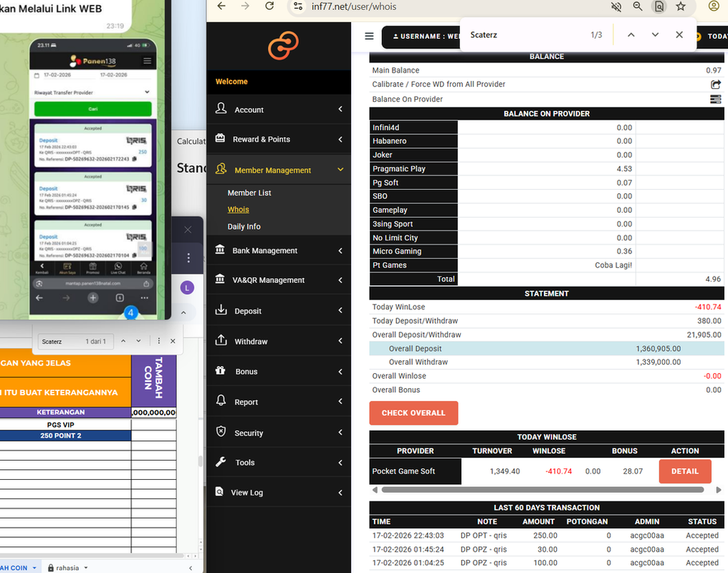Open the Whois page link

click(x=238, y=209)
